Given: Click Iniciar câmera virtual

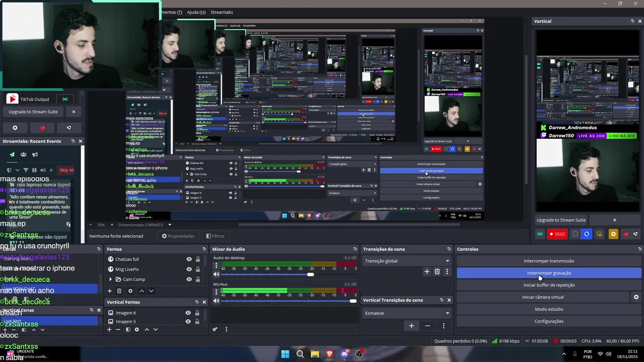Looking at the screenshot, I should pyautogui.click(x=543, y=297).
